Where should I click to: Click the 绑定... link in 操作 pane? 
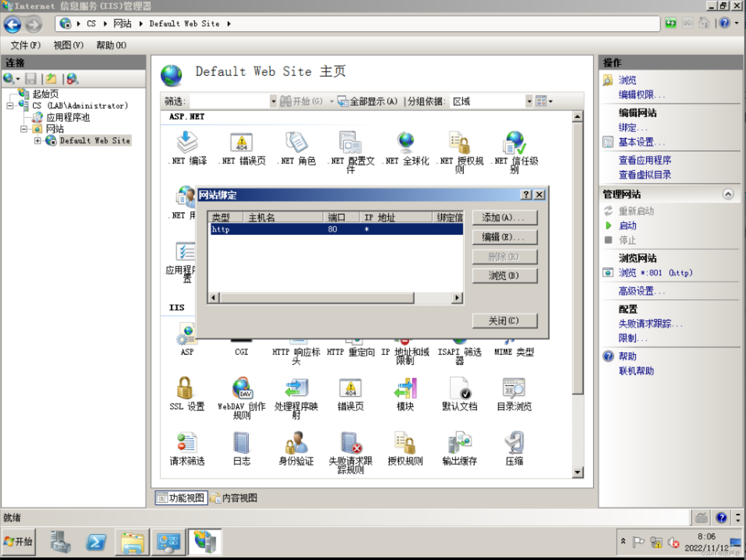[633, 127]
